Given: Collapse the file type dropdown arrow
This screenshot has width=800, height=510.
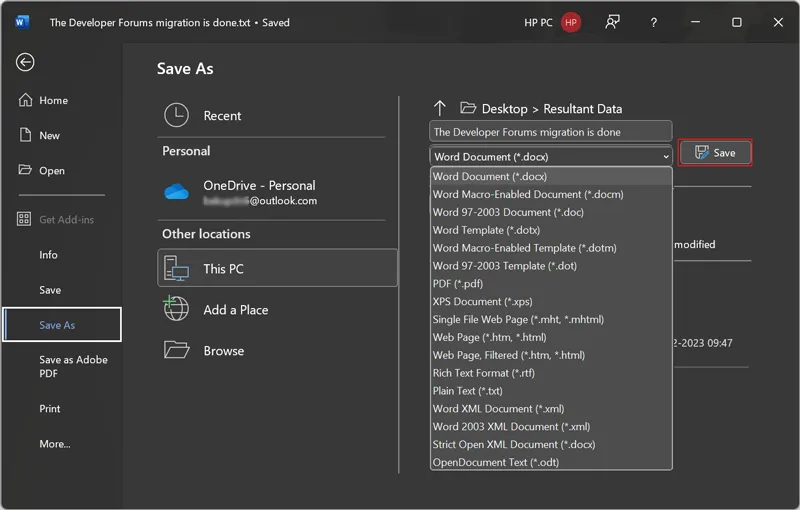Looking at the screenshot, I should [x=666, y=157].
